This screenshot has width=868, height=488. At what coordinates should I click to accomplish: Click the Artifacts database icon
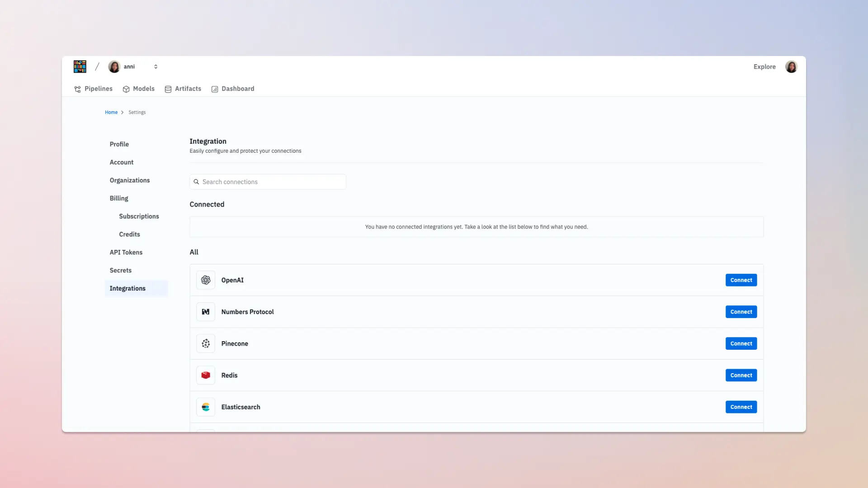click(168, 89)
